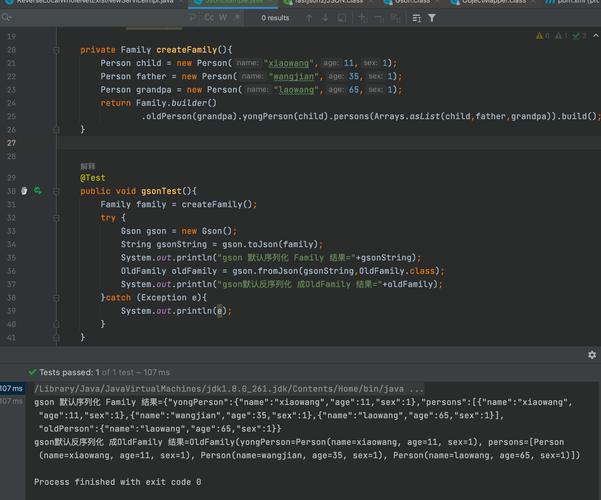Click green tests passed checkmark icon

pyautogui.click(x=32, y=372)
